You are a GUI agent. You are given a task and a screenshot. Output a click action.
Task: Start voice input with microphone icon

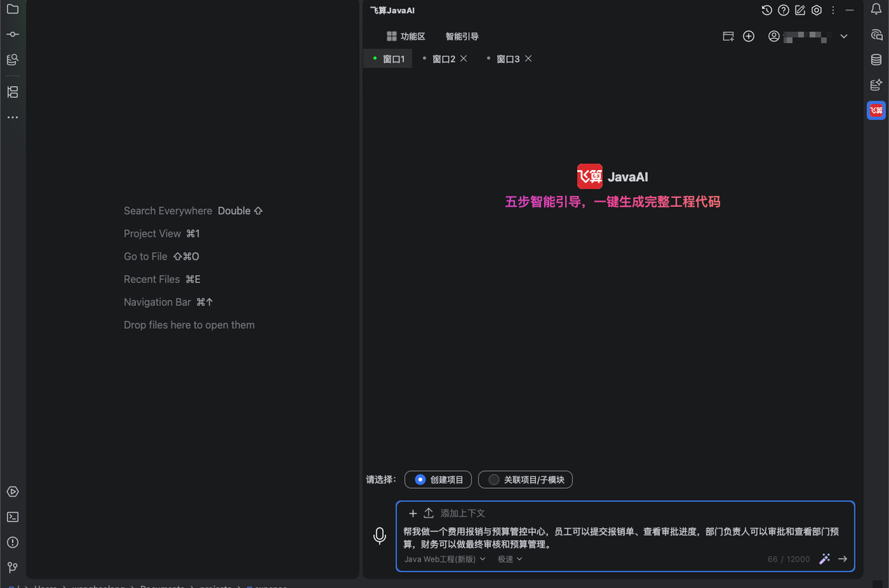(x=380, y=536)
